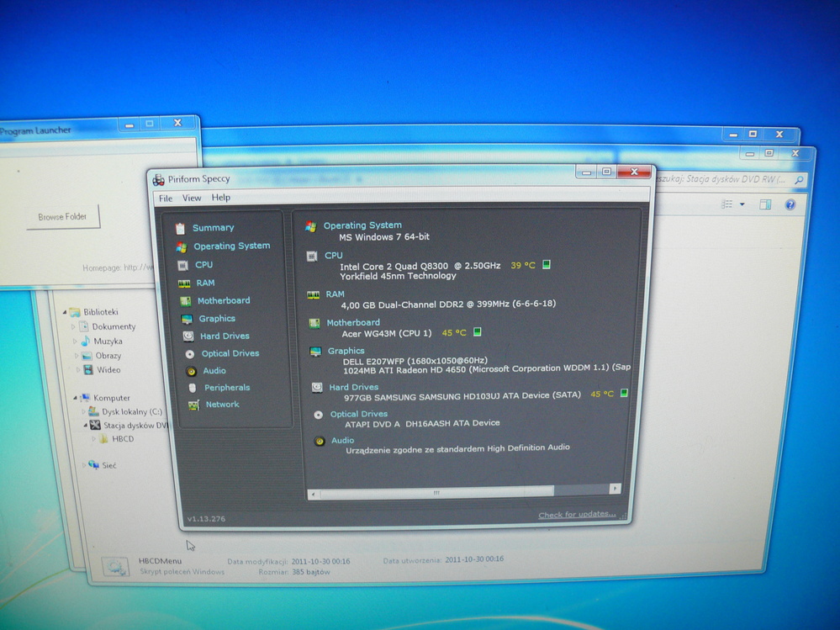Click the Peripherals mouse icon in sidebar
Viewport: 840px width, 630px height.
pos(193,388)
